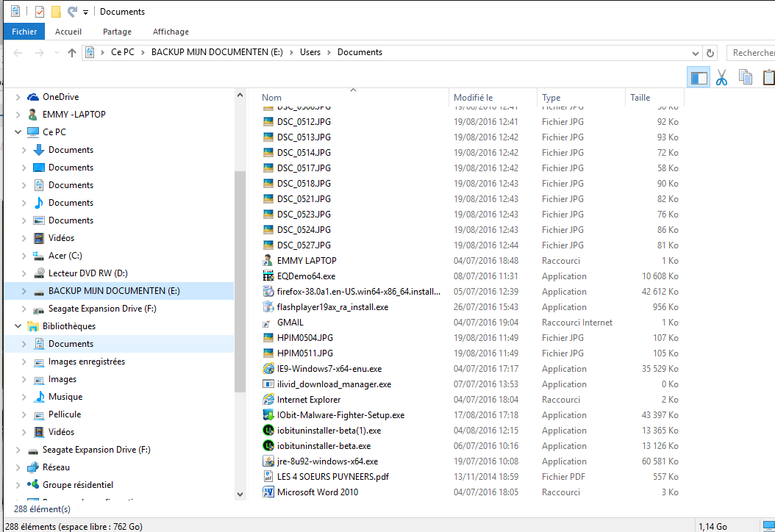Expand the Acer (C:) drive node
The image size is (775, 532).
tap(24, 256)
